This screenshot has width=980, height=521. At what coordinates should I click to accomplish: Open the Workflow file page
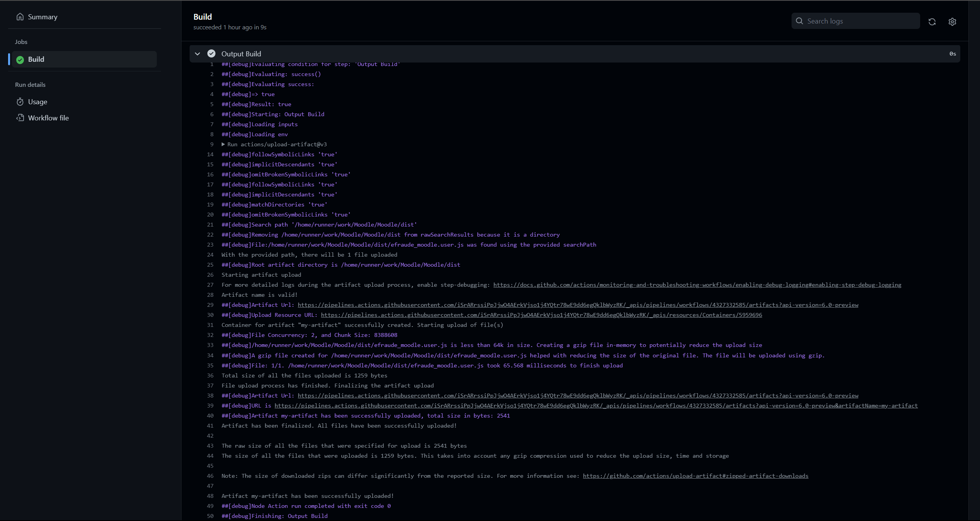pyautogui.click(x=48, y=118)
